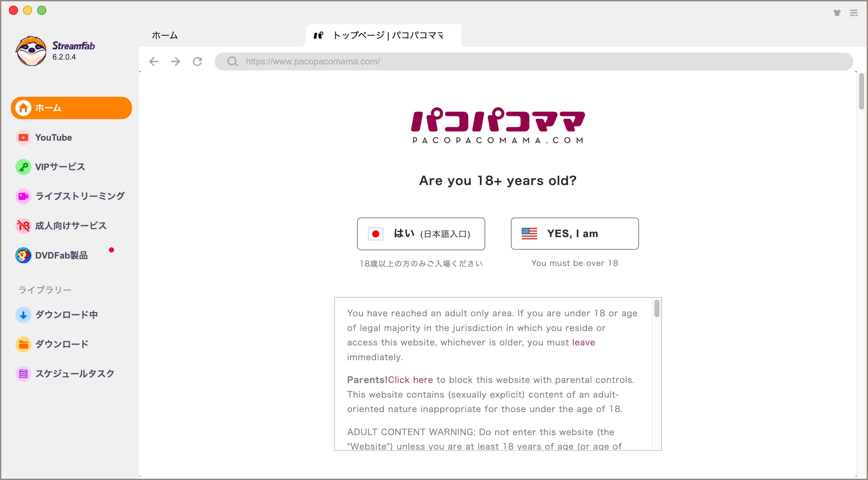The image size is (868, 480).
Task: Click the StreamFab sloth logo
Action: [x=31, y=51]
